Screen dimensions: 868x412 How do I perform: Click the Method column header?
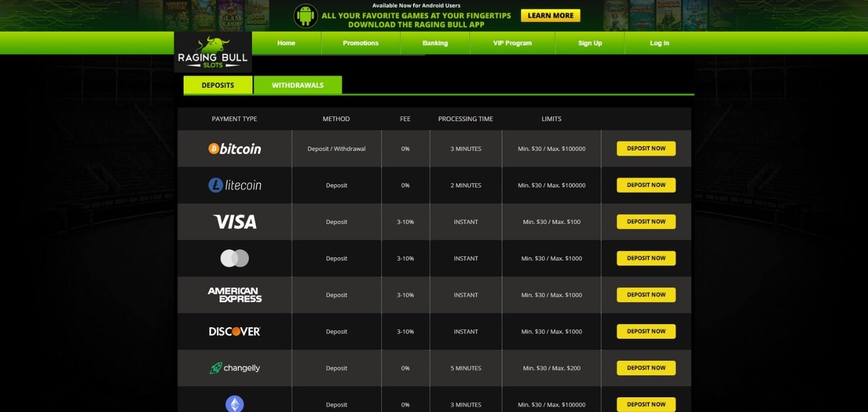(336, 119)
